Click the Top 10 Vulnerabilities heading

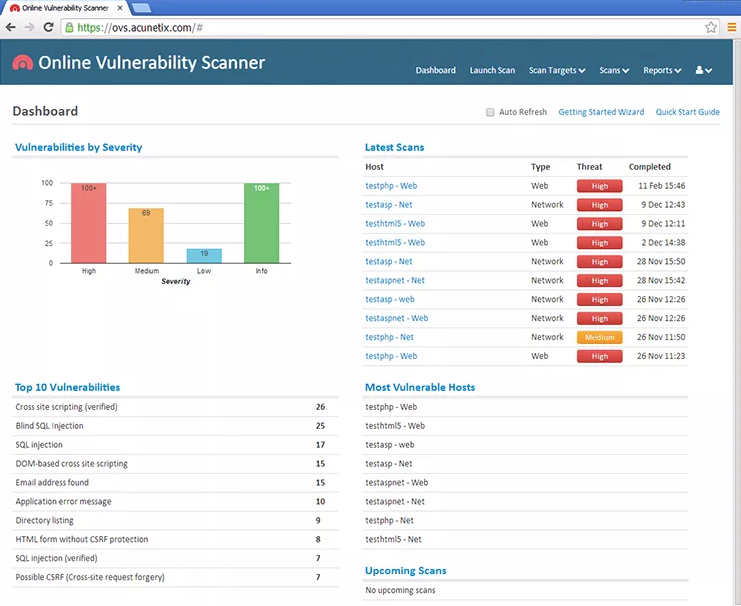click(x=68, y=388)
